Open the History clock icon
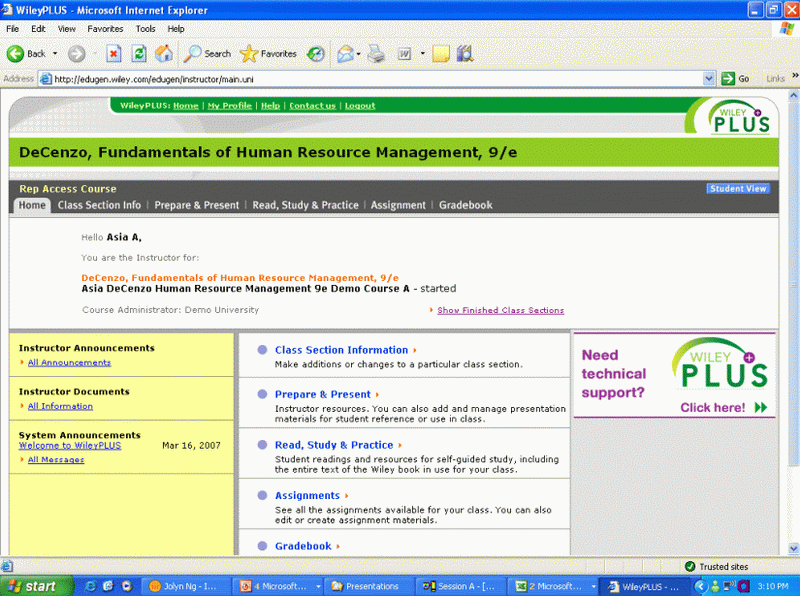The height and width of the screenshot is (596, 800). pyautogui.click(x=316, y=54)
